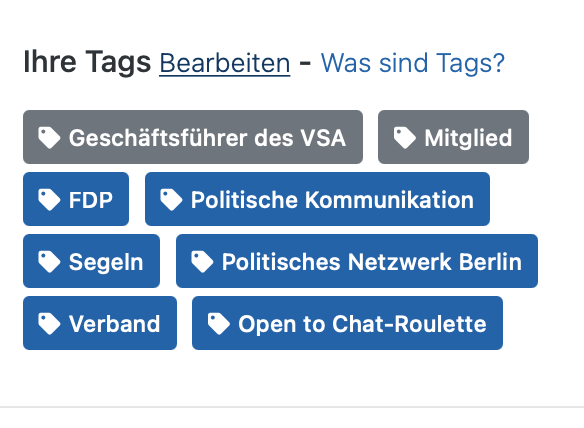Open the 'Was sind Tags?' help link
Screen dimensions: 584x428
413,63
